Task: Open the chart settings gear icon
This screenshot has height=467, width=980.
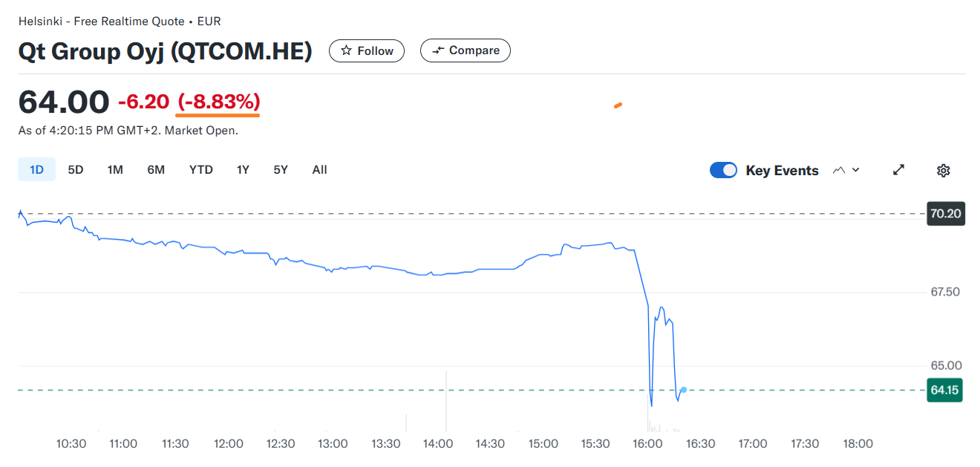Action: [943, 171]
